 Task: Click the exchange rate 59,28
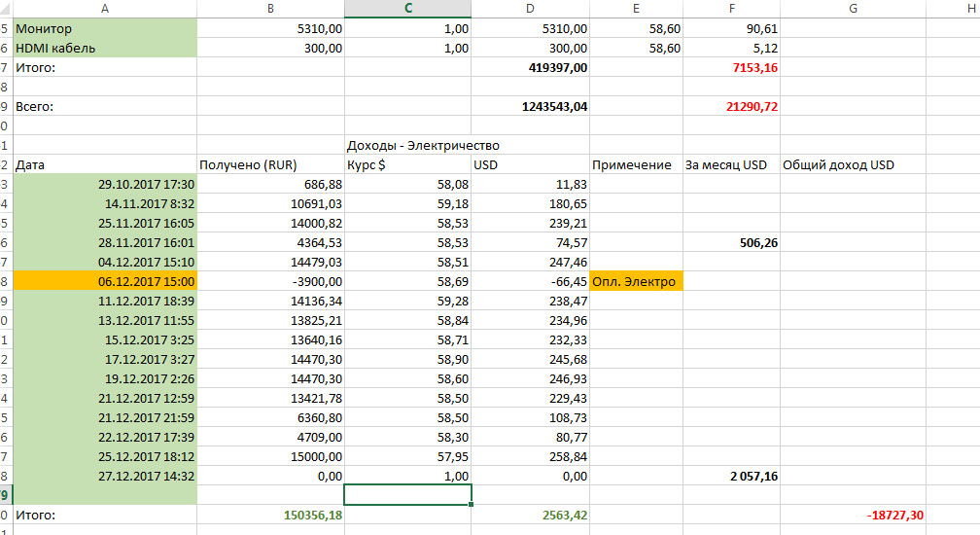[452, 301]
